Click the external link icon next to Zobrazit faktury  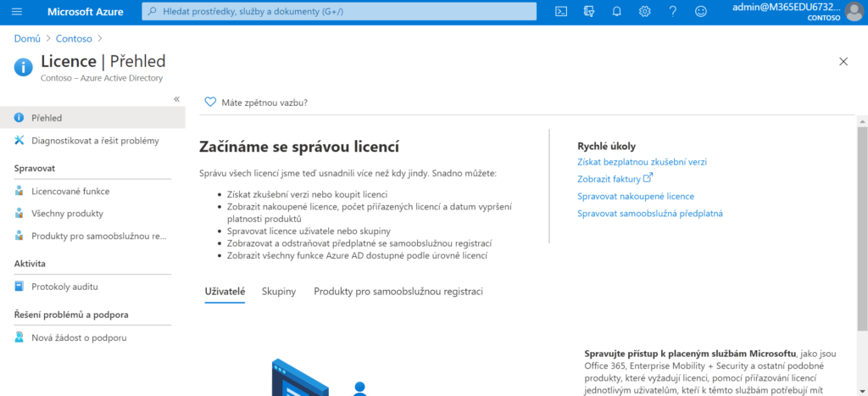pos(648,178)
